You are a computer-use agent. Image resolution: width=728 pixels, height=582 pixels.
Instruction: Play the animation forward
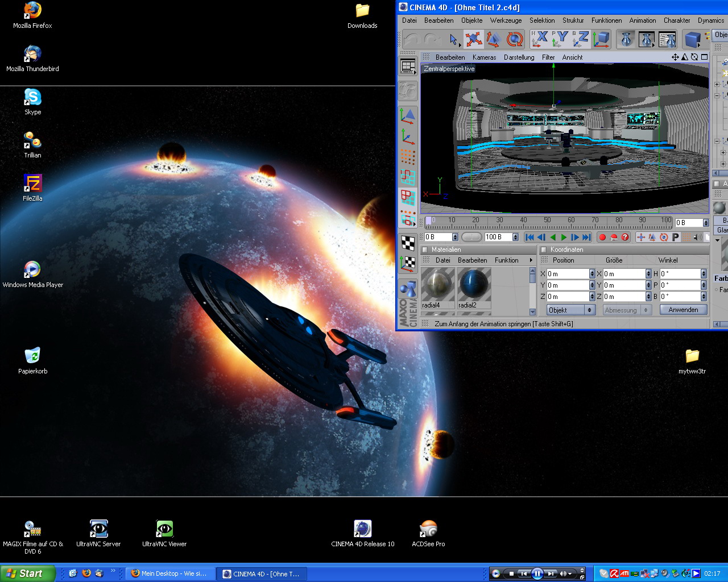[x=564, y=237]
